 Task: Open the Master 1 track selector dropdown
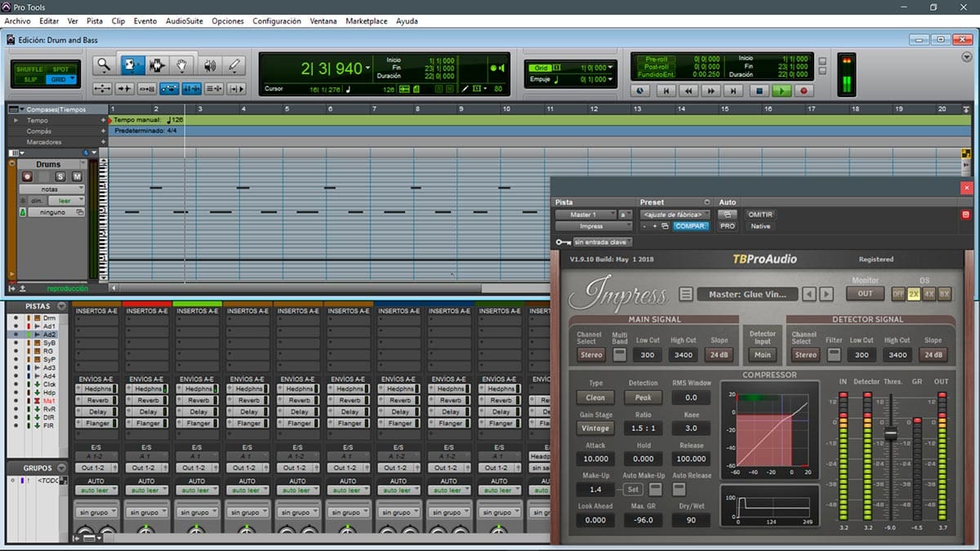[x=586, y=215]
